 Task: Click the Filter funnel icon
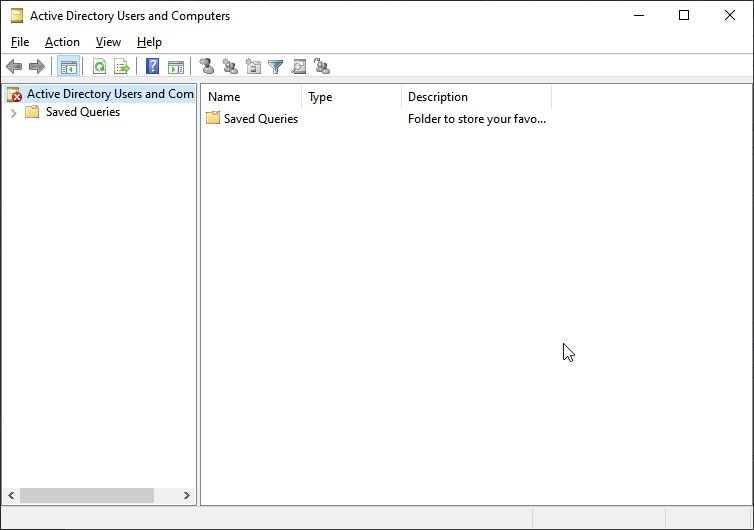[x=276, y=66]
